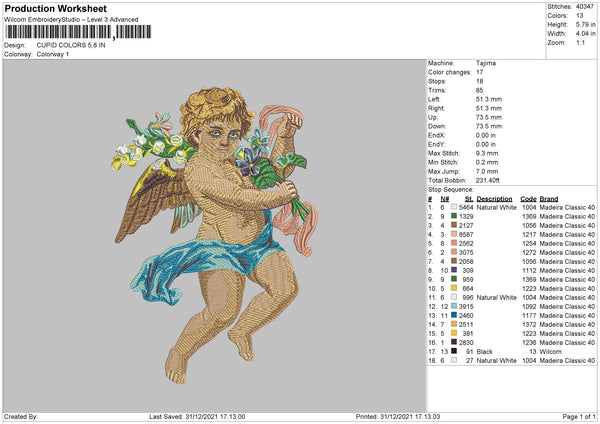The image size is (600, 424).
Task: Click the Created By label
Action: click(21, 417)
